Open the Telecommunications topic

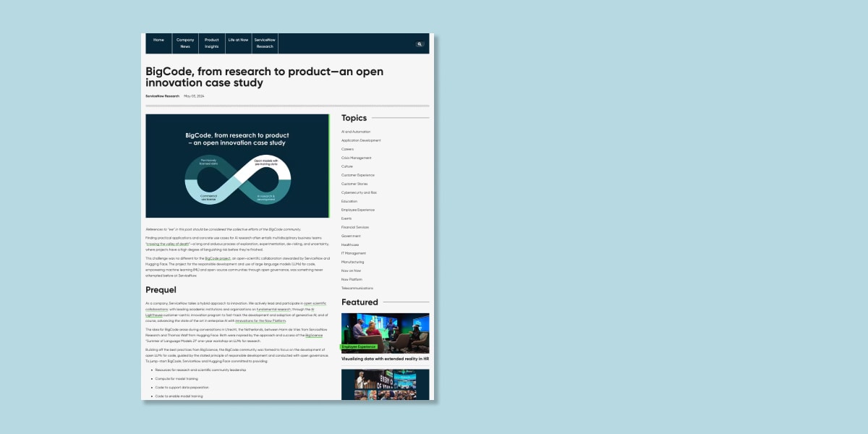click(x=357, y=288)
